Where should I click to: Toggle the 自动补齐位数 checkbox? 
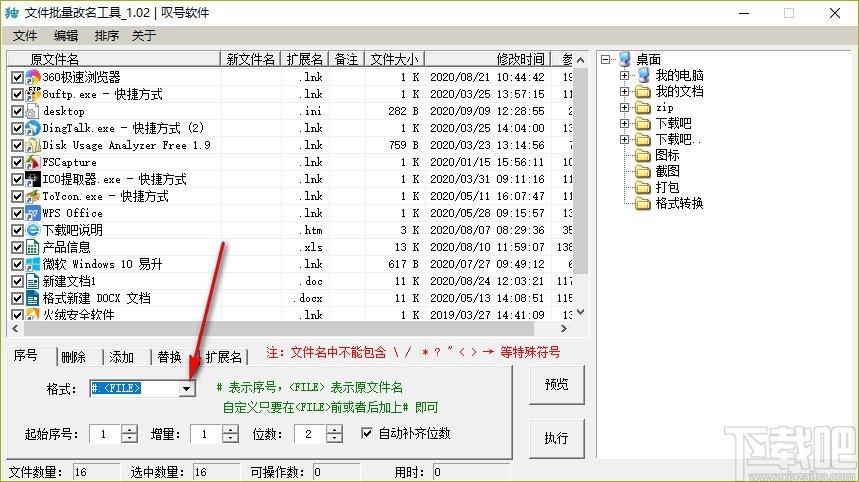tap(366, 433)
